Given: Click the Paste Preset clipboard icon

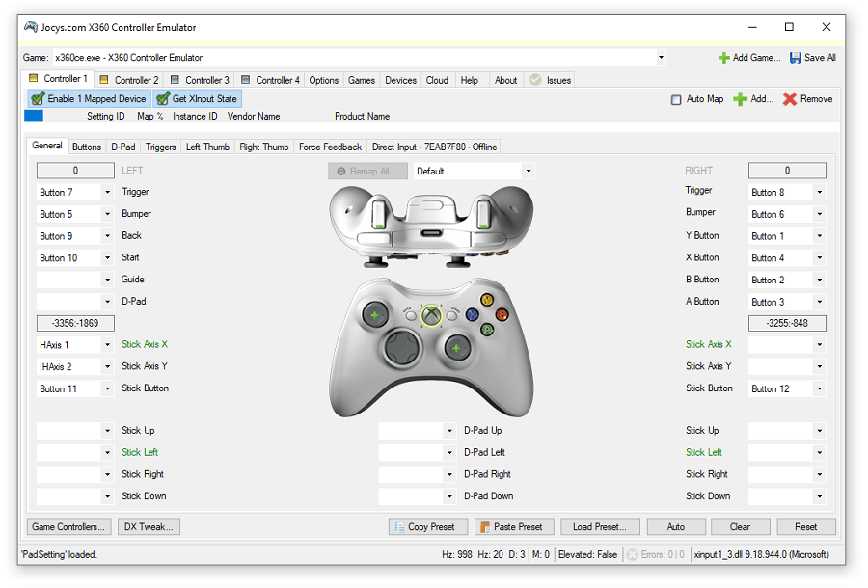Looking at the screenshot, I should [485, 527].
